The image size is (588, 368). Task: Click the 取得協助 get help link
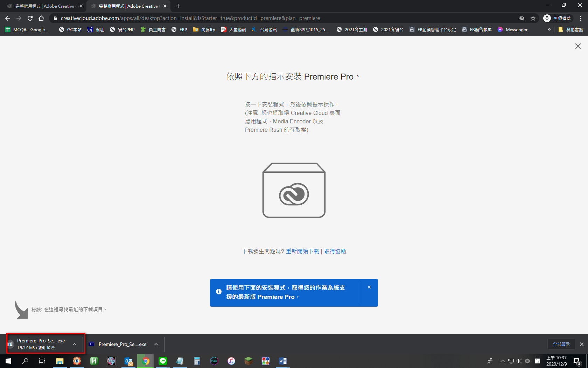[335, 251]
